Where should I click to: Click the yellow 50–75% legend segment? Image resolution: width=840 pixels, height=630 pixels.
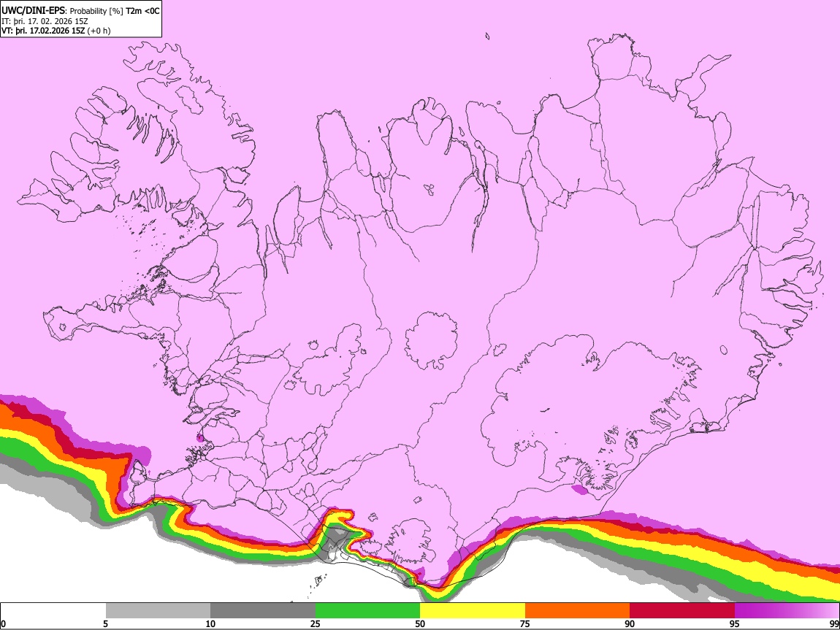coord(473,611)
